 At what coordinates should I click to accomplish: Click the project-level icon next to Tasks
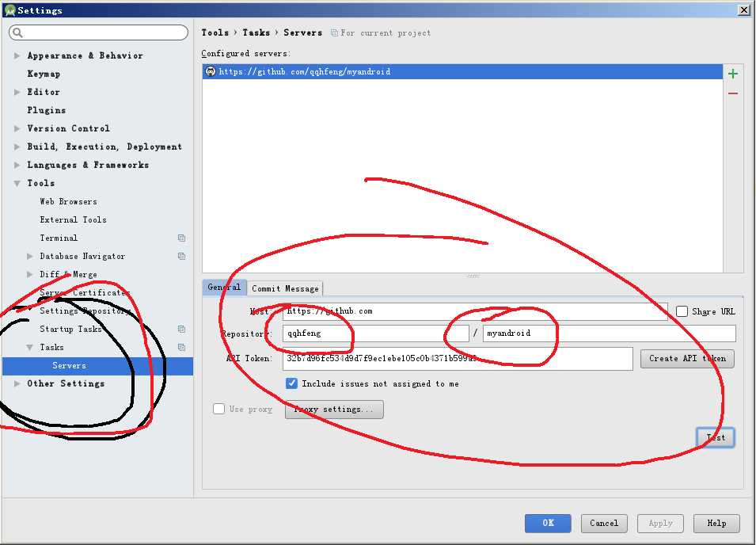tap(181, 347)
